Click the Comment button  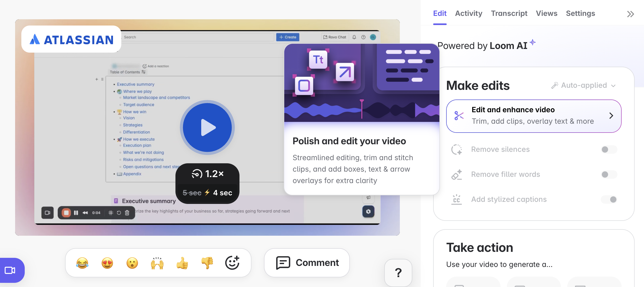pos(307,263)
